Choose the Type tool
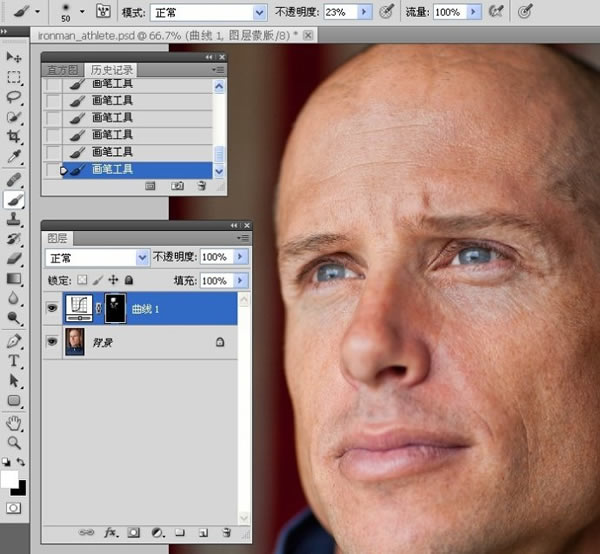This screenshot has height=554, width=600. click(x=14, y=360)
